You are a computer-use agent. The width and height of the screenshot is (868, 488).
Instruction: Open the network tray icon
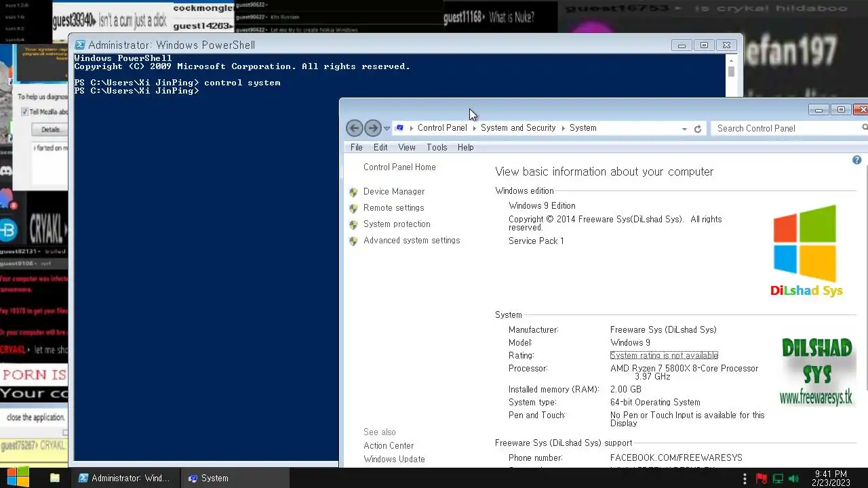pyautogui.click(x=778, y=479)
